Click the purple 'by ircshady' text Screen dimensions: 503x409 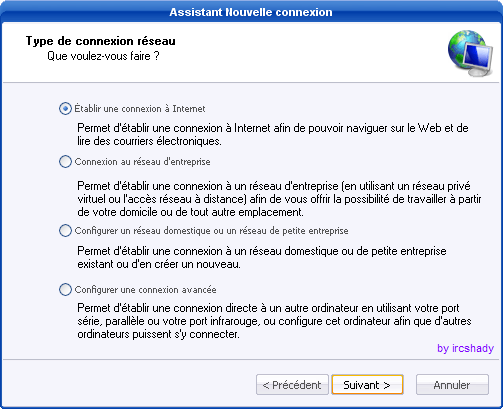coord(465,348)
